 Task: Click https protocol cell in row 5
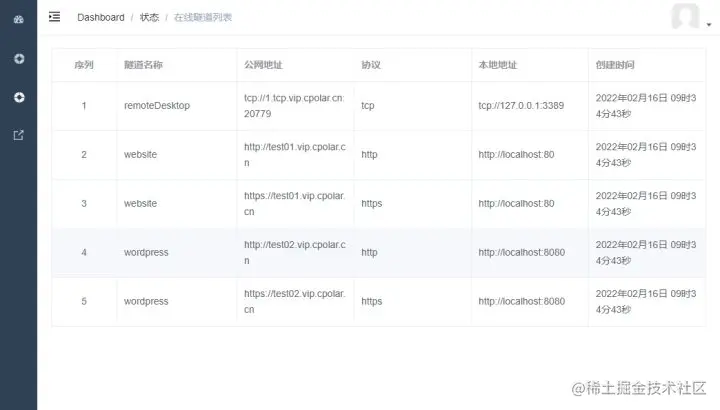(371, 302)
